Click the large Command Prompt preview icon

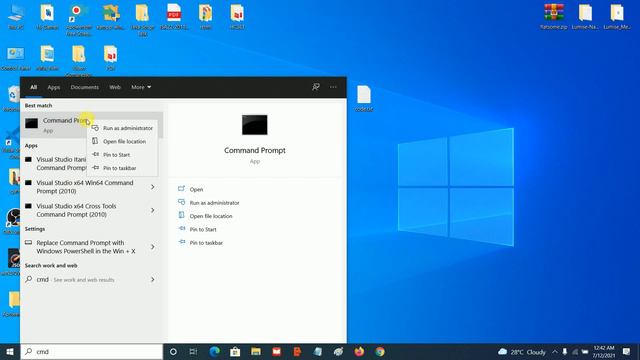255,125
